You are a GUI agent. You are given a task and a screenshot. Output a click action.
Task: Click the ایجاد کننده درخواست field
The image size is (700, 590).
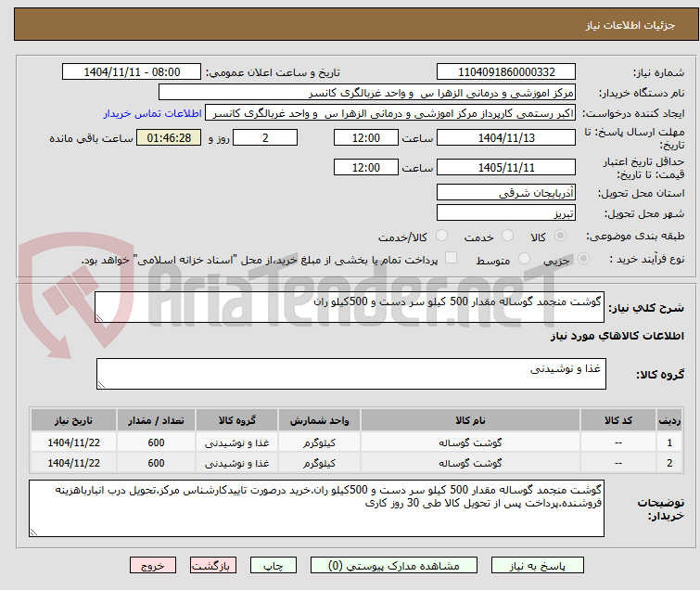click(389, 113)
